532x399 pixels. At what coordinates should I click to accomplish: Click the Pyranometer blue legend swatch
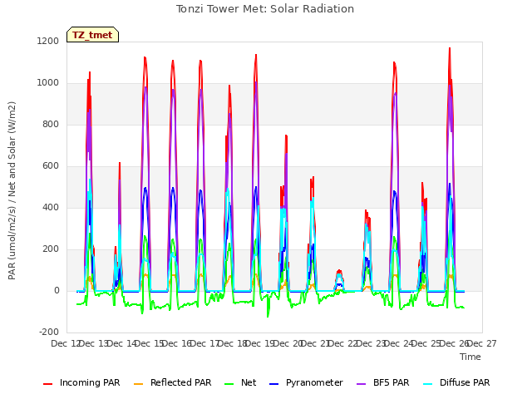pyautogui.click(x=273, y=384)
